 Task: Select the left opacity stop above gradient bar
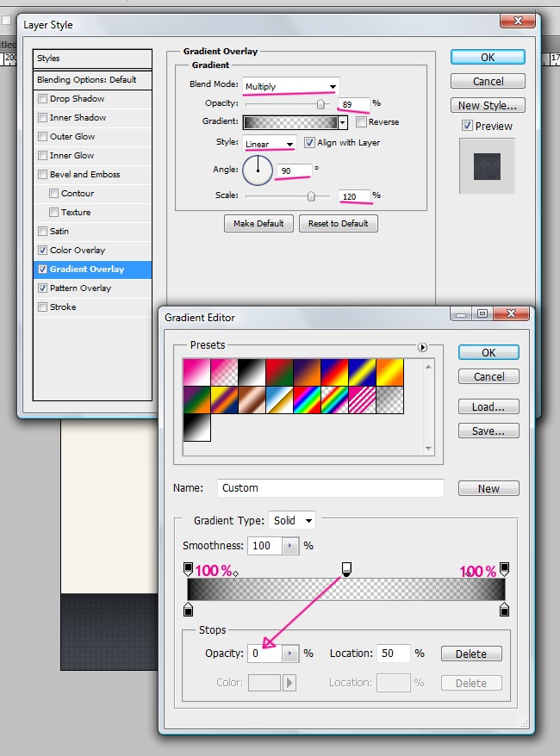click(189, 568)
